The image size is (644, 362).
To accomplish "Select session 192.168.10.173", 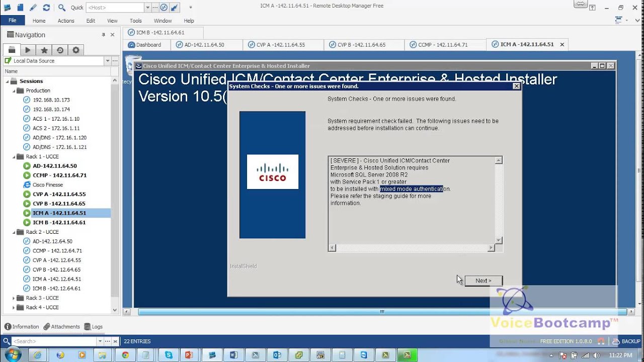I will point(51,100).
